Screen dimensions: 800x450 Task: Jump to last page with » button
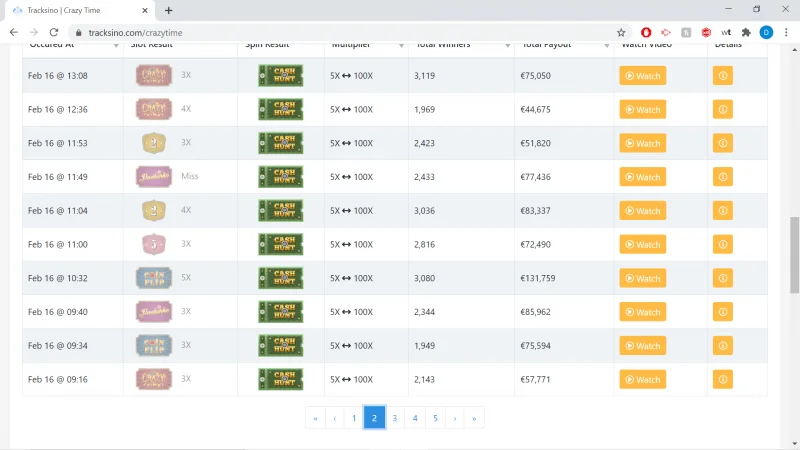tap(474, 418)
